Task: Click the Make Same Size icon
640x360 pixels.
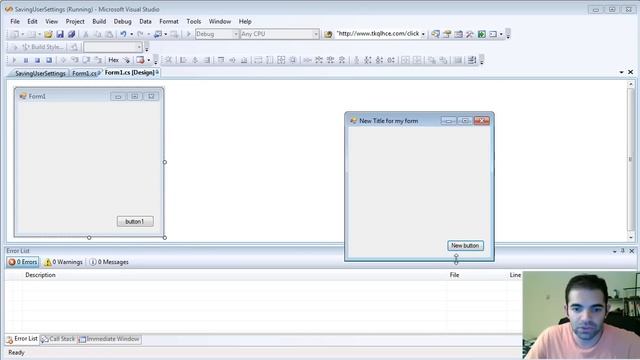Action: pyautogui.click(x=281, y=60)
